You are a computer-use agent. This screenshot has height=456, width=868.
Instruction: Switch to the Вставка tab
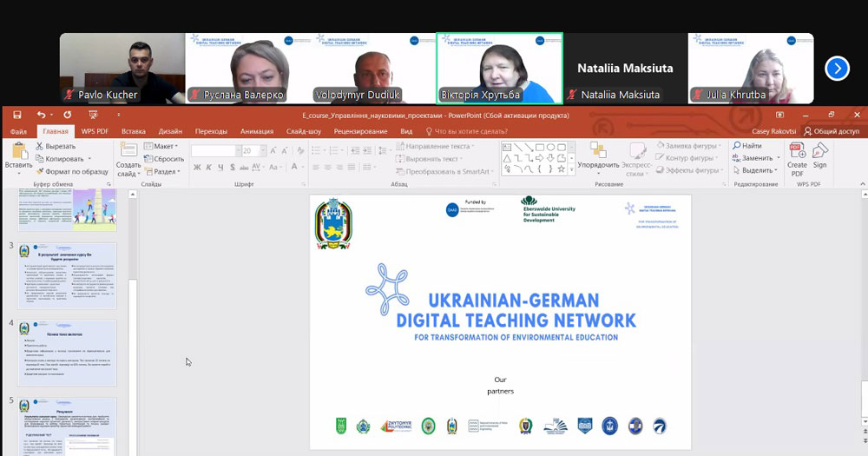(134, 131)
